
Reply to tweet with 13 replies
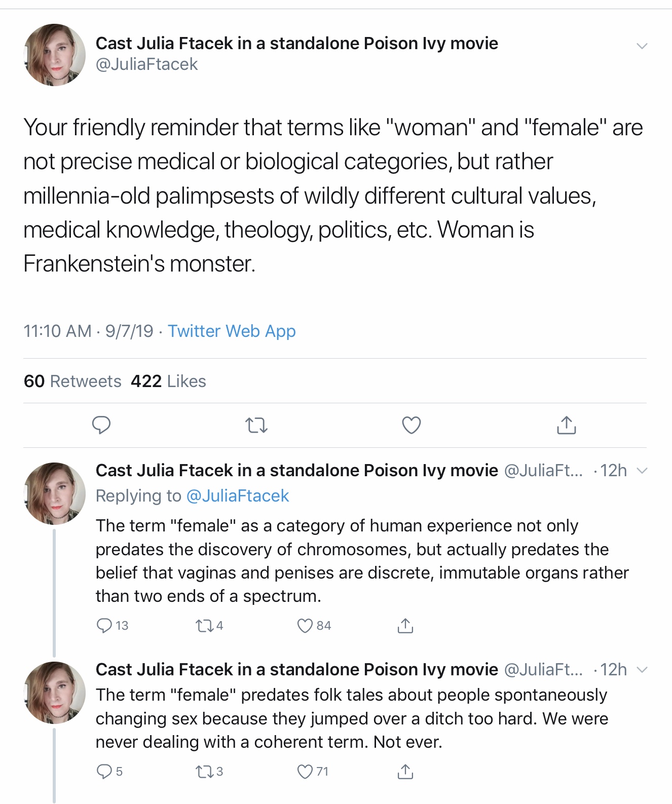[x=104, y=626]
